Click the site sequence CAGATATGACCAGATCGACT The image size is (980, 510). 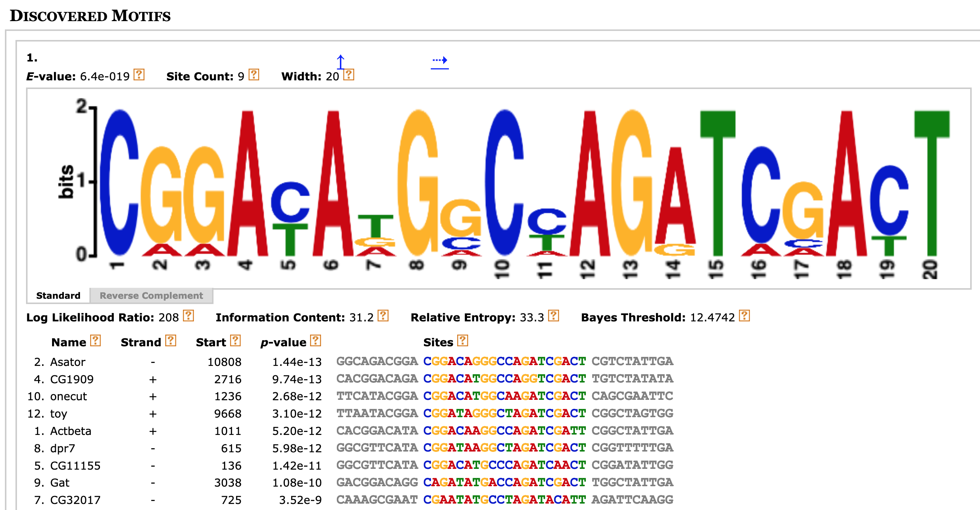(x=505, y=482)
